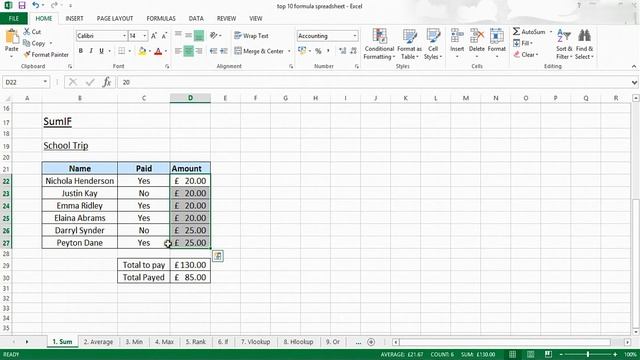Decrease indent in the Alignment group
This screenshot has height=360, width=640.
pyautogui.click(x=213, y=51)
